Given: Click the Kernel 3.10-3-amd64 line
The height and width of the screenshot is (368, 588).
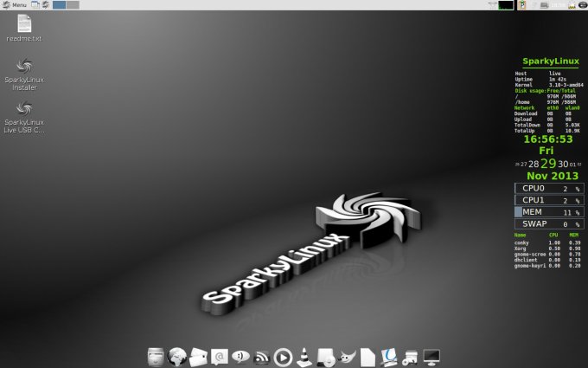Looking at the screenshot, I should point(548,85).
